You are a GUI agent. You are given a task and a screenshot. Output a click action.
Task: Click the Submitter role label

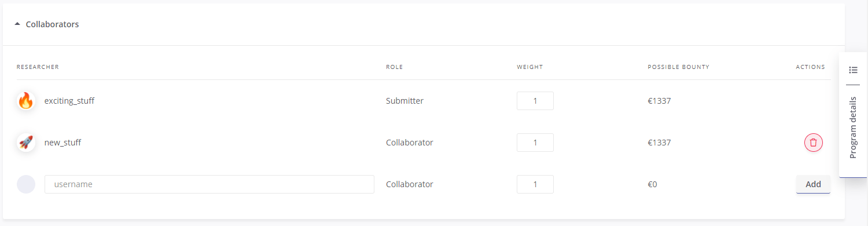click(404, 101)
